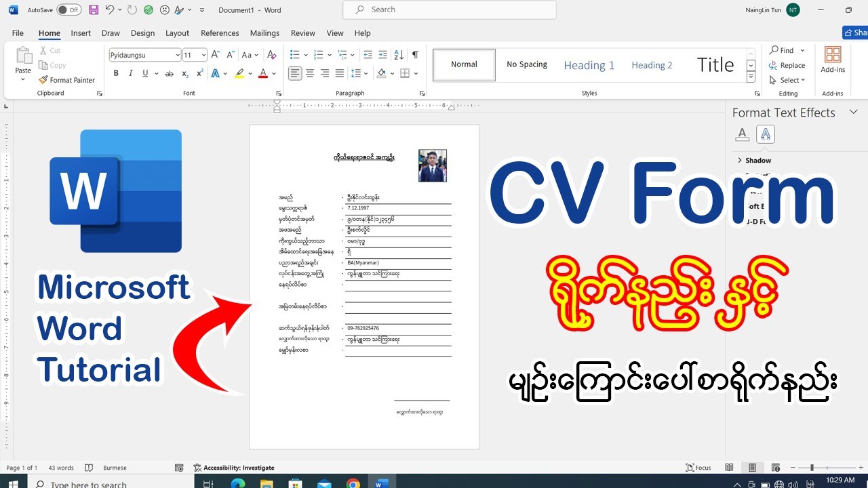
Task: Click the Save icon in title bar
Action: click(94, 10)
